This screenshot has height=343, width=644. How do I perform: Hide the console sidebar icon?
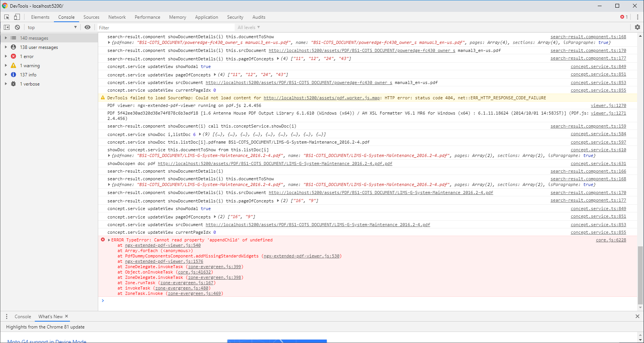point(7,28)
